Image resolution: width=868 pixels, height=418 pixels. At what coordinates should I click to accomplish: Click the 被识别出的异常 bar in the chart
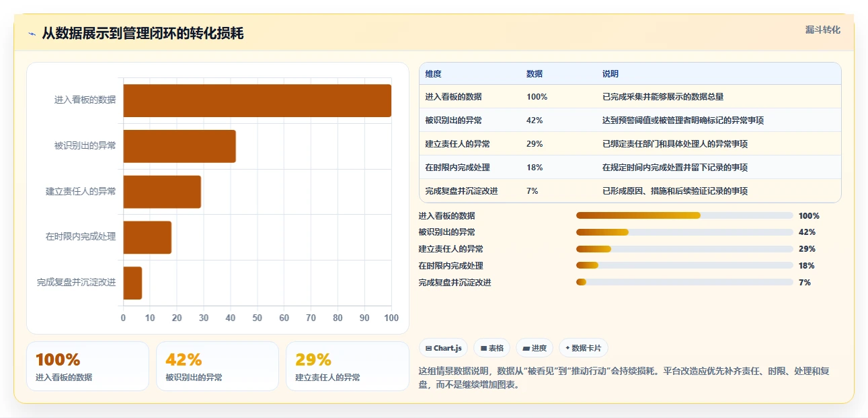coord(180,146)
